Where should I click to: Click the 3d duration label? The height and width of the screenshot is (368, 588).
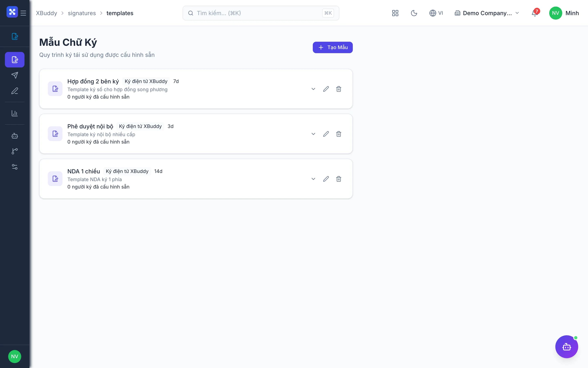(170, 126)
